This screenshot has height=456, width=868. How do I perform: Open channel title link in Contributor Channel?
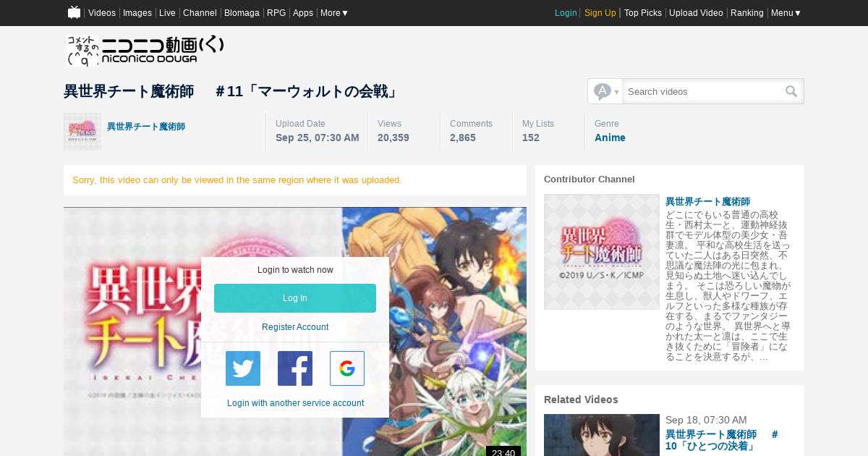(x=707, y=201)
